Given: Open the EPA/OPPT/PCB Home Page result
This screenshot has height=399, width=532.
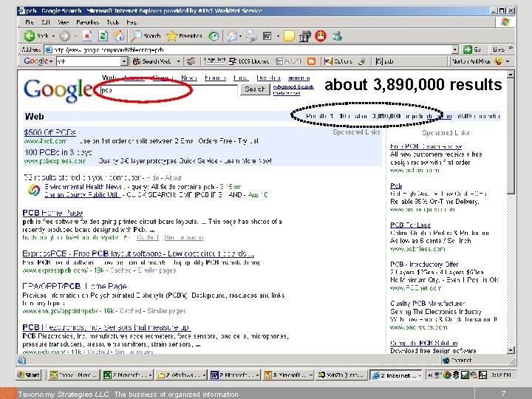Looking at the screenshot, I should pos(75,286).
